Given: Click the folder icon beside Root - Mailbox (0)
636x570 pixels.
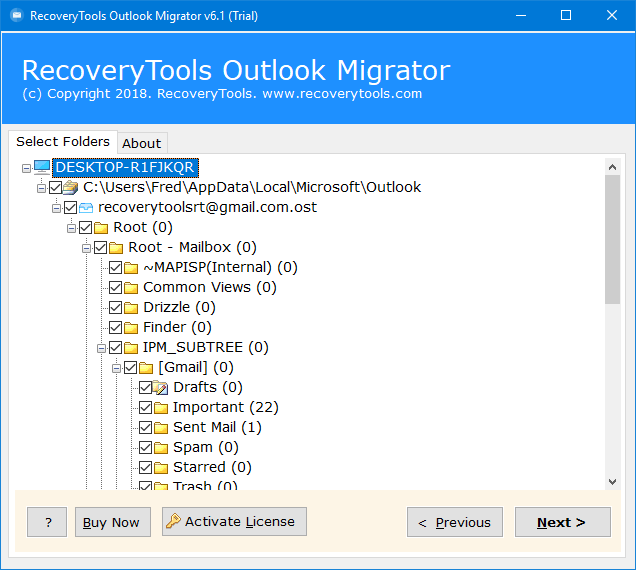Looking at the screenshot, I should pos(116,247).
